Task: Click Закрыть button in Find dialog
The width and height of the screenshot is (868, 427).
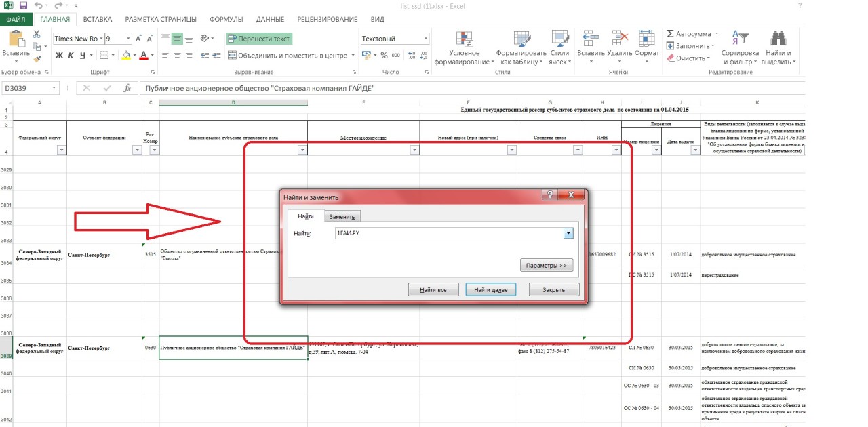Action: tap(555, 290)
